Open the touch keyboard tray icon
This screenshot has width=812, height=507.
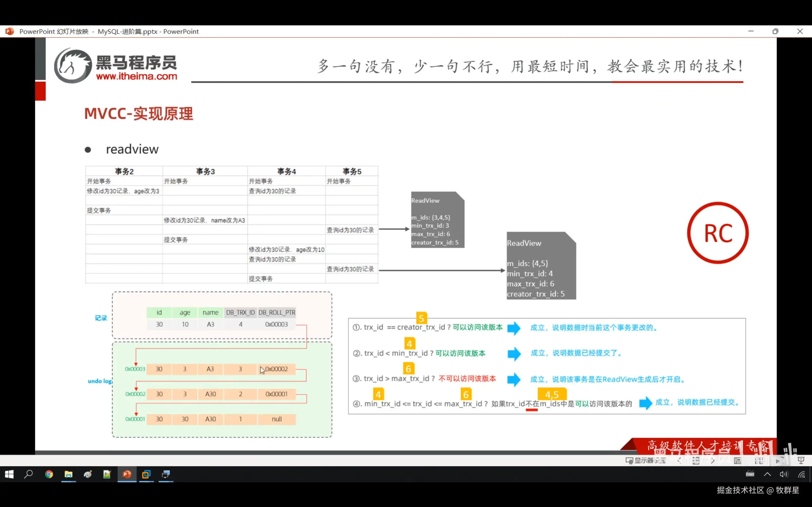click(750, 474)
